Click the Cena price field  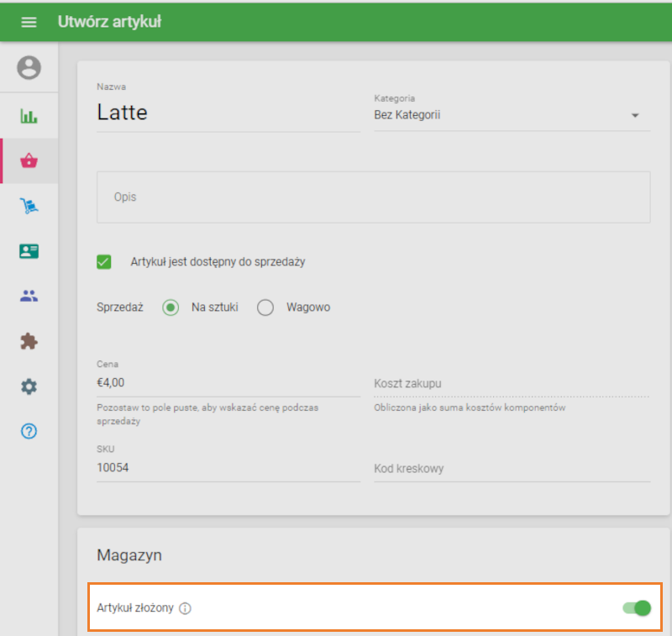(228, 381)
